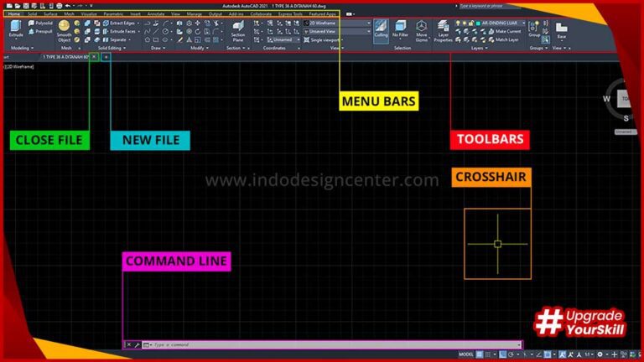The width and height of the screenshot is (644, 362).
Task: Switch to the Surface ribbon tab
Action: click(x=50, y=14)
